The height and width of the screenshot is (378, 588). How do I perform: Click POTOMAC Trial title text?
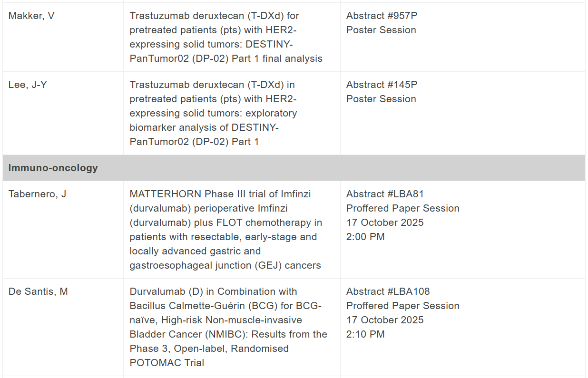point(167,363)
